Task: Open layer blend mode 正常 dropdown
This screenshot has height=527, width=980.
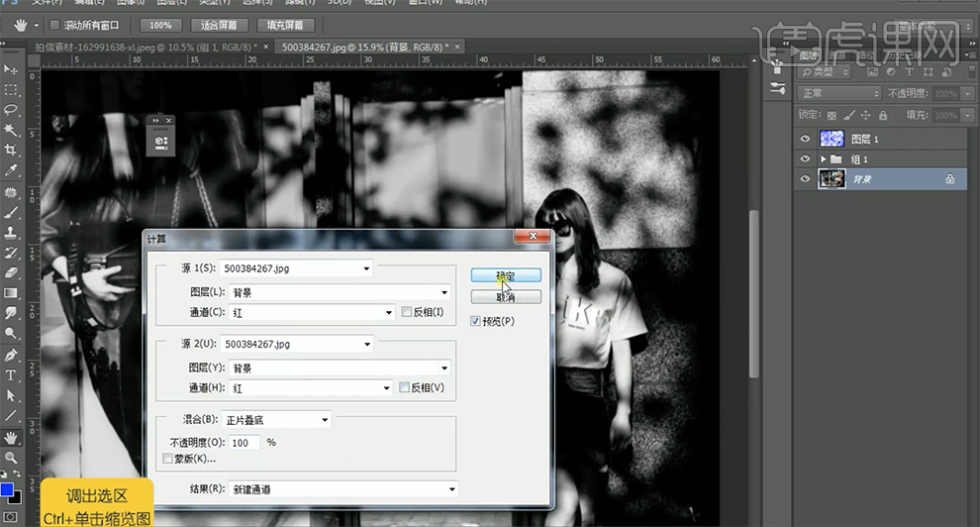Action: (x=839, y=93)
